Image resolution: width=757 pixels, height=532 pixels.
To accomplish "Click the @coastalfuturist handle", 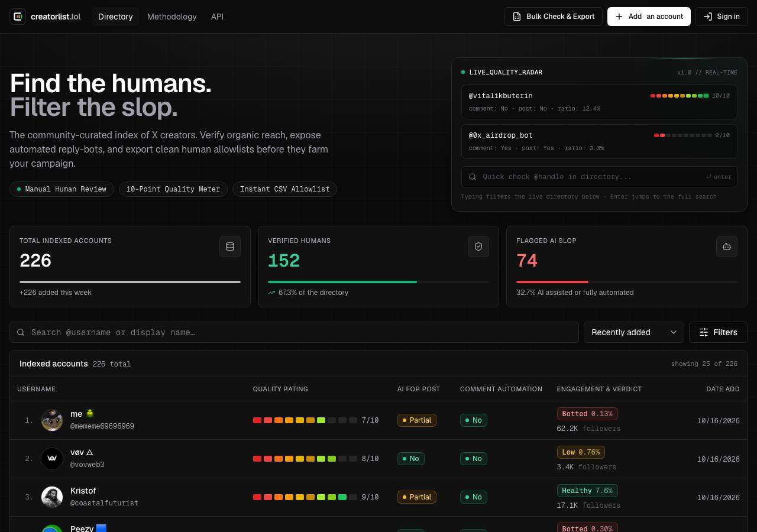I will coord(104,503).
